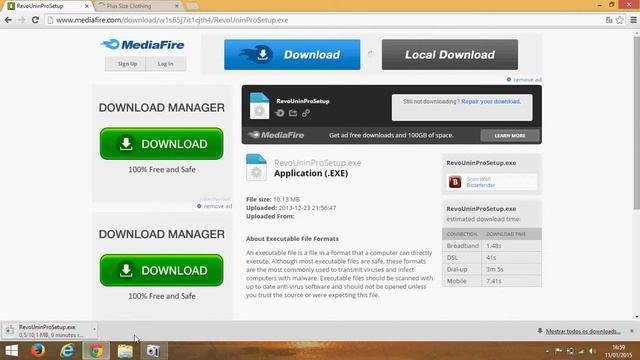Image resolution: width=640 pixels, height=360 pixels.
Task: Click Sign Up button
Action: (x=125, y=64)
